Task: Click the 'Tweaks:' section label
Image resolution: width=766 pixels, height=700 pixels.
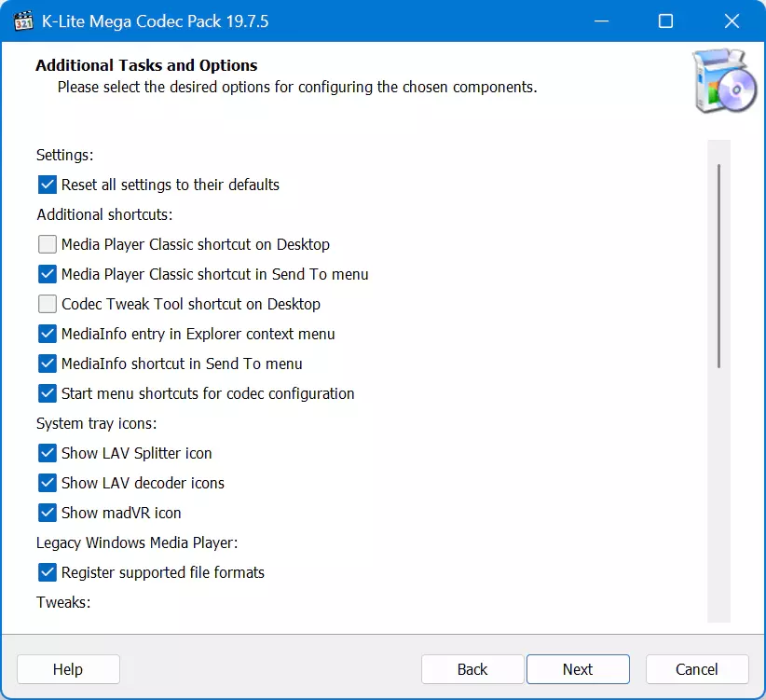Action: pos(63,602)
